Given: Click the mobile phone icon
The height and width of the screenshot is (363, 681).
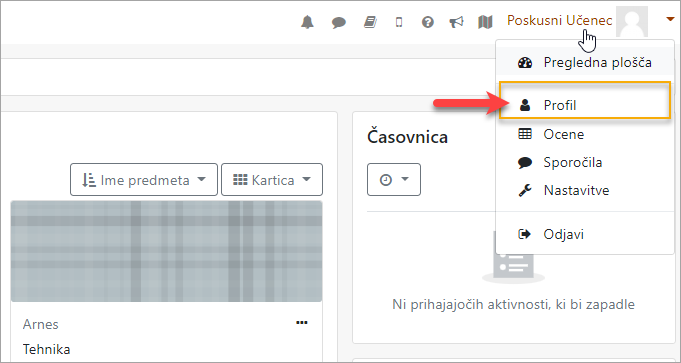Looking at the screenshot, I should click(x=399, y=22).
